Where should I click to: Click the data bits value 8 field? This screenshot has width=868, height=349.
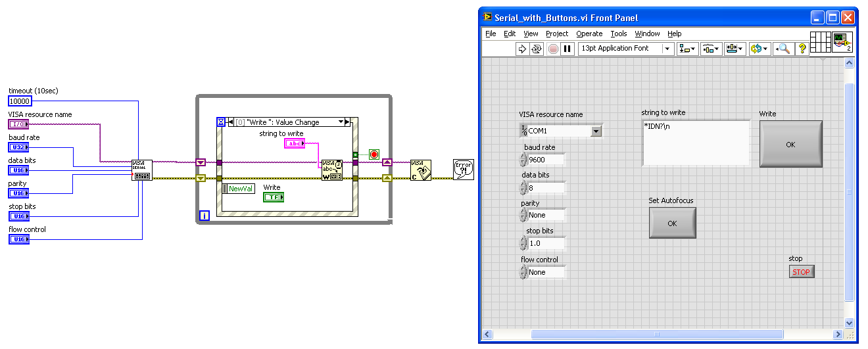pos(546,187)
